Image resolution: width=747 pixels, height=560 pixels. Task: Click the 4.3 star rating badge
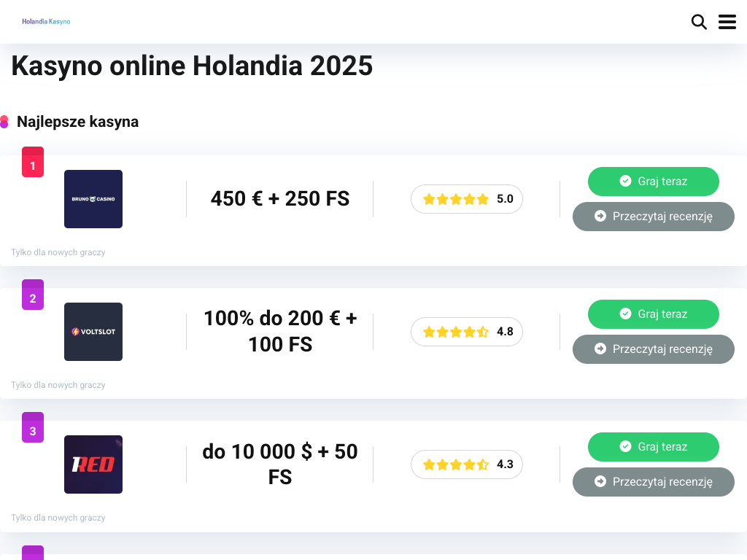click(467, 464)
